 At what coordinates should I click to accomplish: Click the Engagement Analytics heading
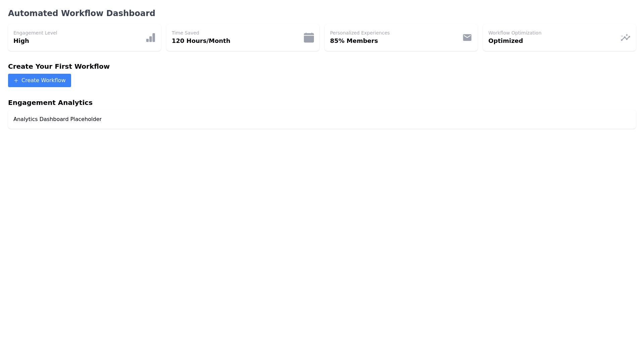click(50, 103)
